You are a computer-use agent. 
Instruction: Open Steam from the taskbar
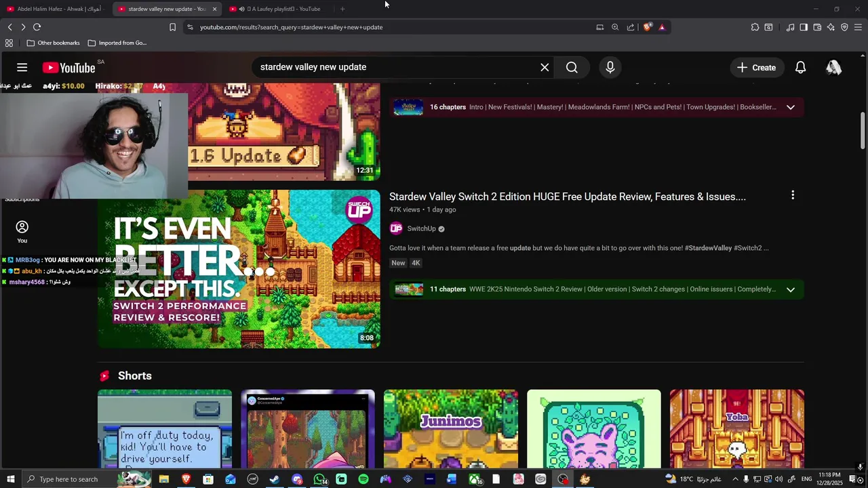click(275, 479)
